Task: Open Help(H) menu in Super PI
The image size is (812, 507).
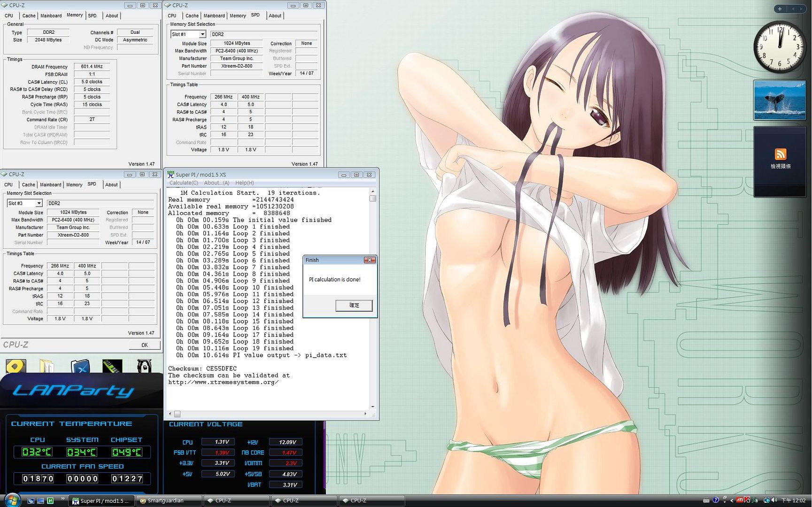Action: pos(245,183)
